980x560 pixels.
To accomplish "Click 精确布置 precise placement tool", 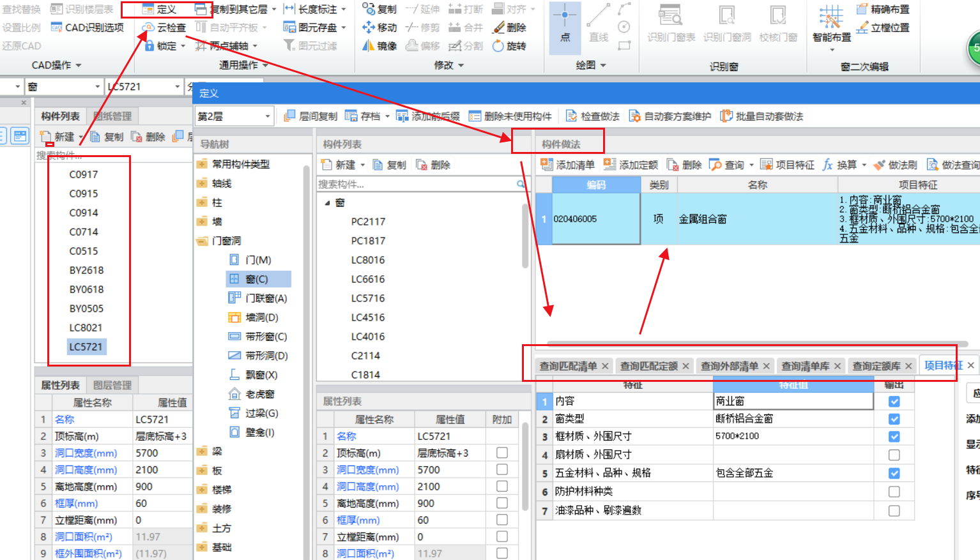I will point(882,9).
